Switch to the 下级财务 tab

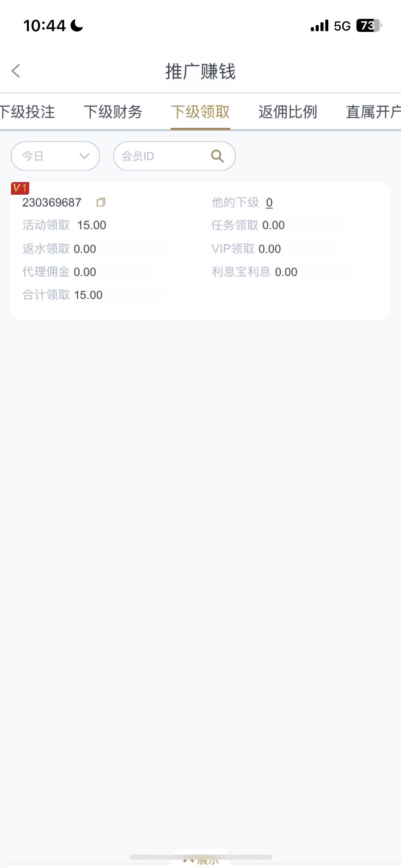pos(113,112)
